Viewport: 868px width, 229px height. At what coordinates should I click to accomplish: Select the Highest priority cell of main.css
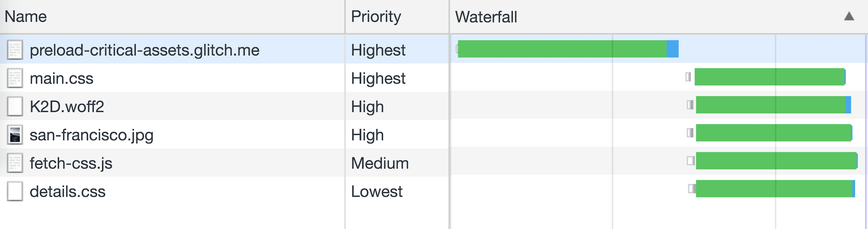(x=378, y=79)
